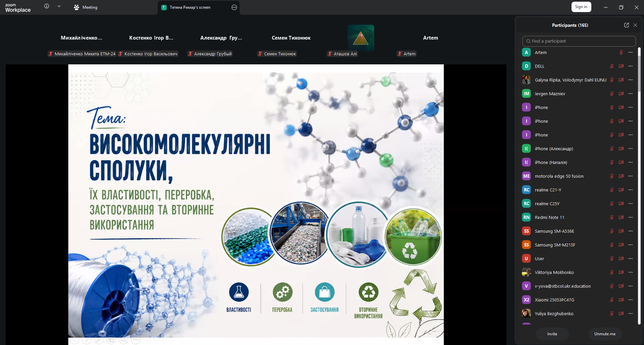Select the Аташов Алі video thumbnail
Viewport: 644px width, 345px height.
click(x=361, y=38)
